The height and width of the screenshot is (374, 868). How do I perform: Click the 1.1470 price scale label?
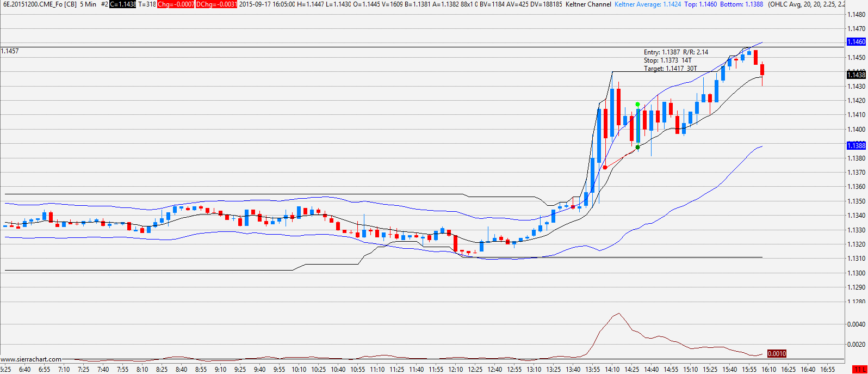tap(857, 29)
